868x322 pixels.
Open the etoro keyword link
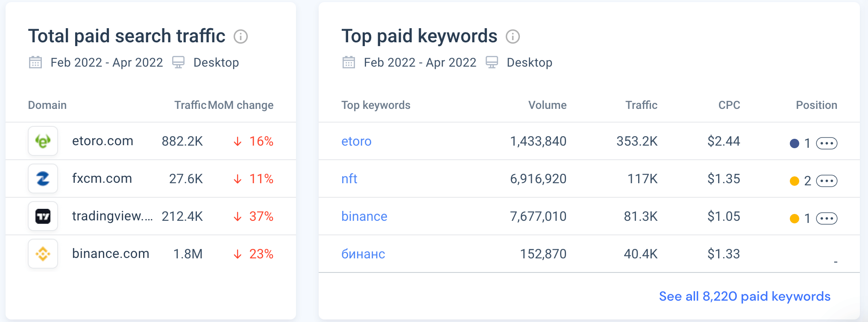[x=356, y=141]
